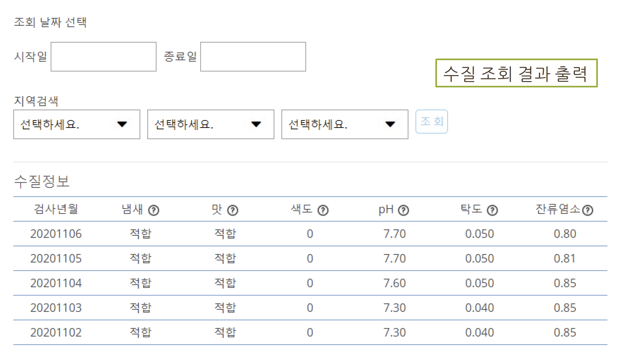Screen dimensions: 633x364
Task: Click the 시작일 date input field
Action: click(x=104, y=57)
